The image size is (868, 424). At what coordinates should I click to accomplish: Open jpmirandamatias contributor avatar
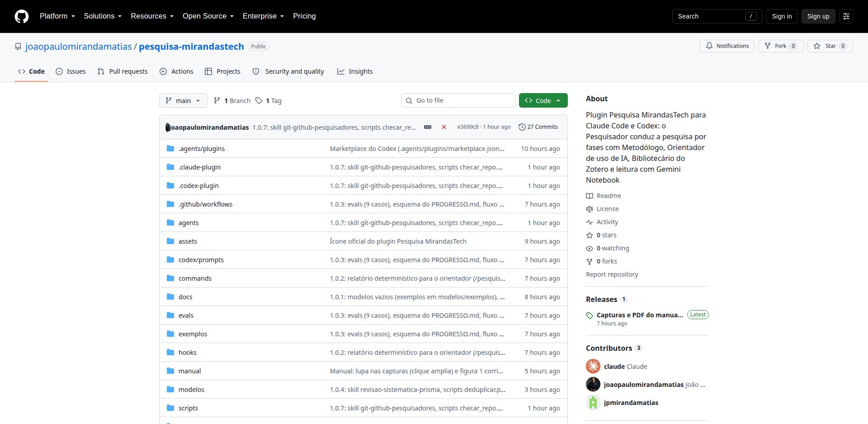pos(593,402)
